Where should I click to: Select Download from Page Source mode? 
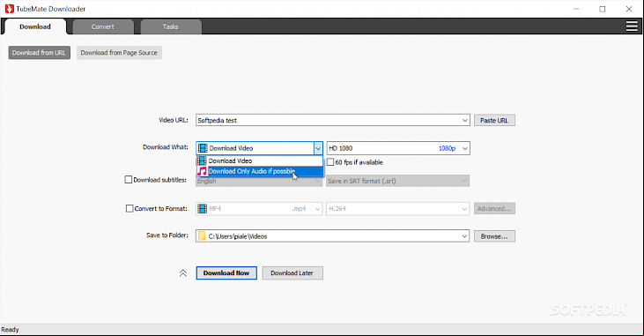(x=119, y=53)
